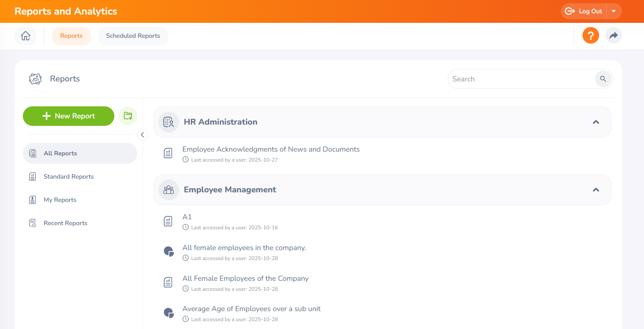This screenshot has height=329, width=644.
Task: Click the pie chart icon for Average Age report
Action: 168,313
